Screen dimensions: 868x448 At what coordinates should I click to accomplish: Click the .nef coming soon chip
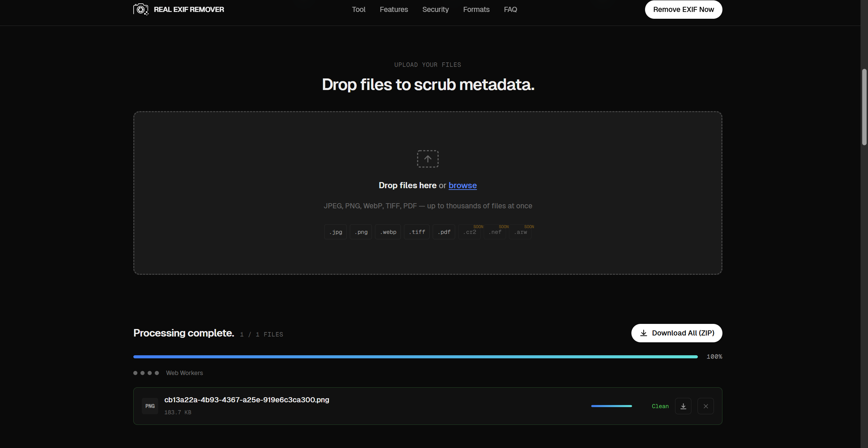495,232
